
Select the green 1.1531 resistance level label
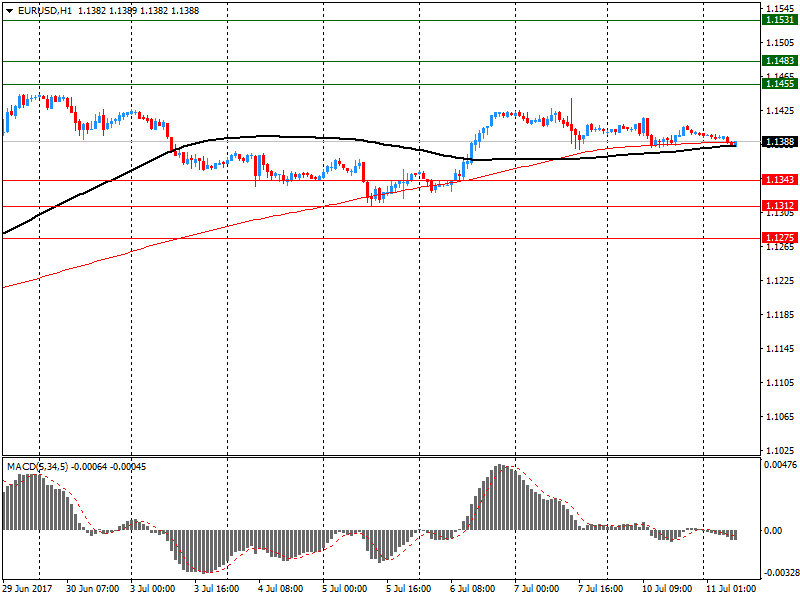tap(780, 20)
